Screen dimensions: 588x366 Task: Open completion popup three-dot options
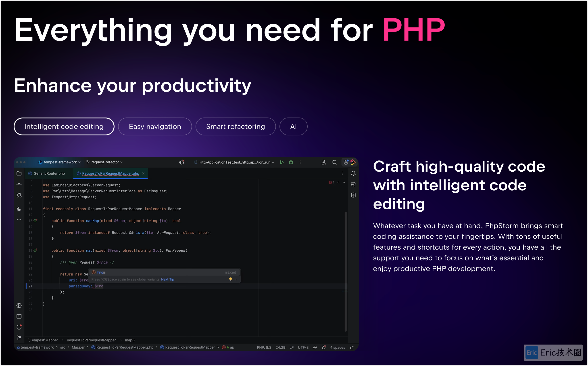[236, 279]
